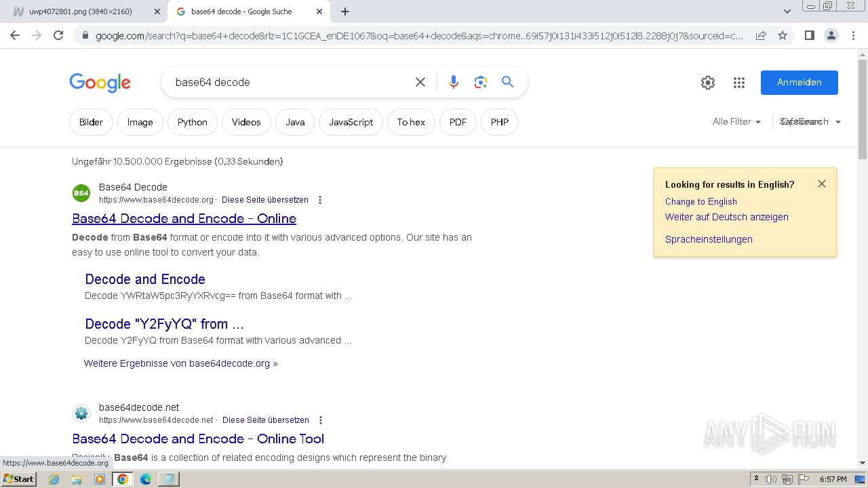Viewport: 868px width, 488px height.
Task: Click the Anmelden sign-in button
Action: click(x=799, y=82)
